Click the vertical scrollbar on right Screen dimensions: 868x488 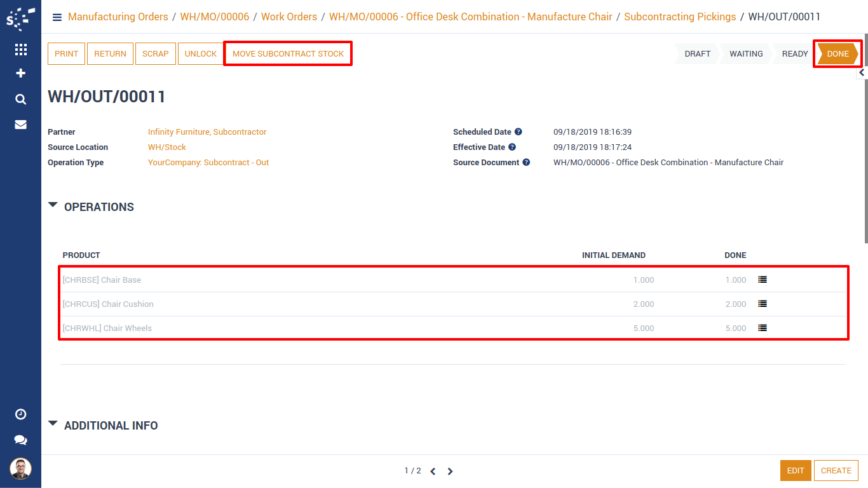(865, 140)
